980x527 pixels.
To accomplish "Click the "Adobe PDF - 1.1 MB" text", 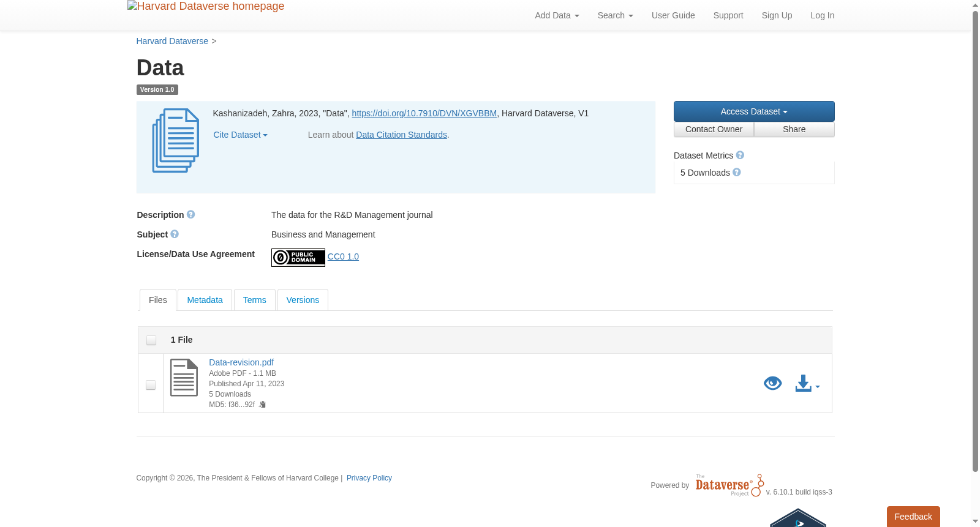I will (243, 373).
